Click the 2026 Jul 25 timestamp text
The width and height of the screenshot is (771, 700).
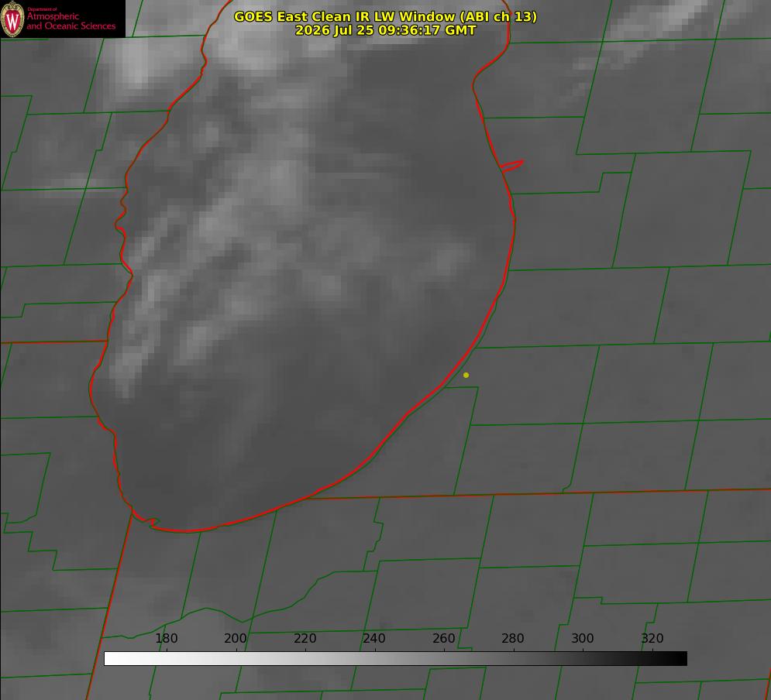tap(385, 30)
